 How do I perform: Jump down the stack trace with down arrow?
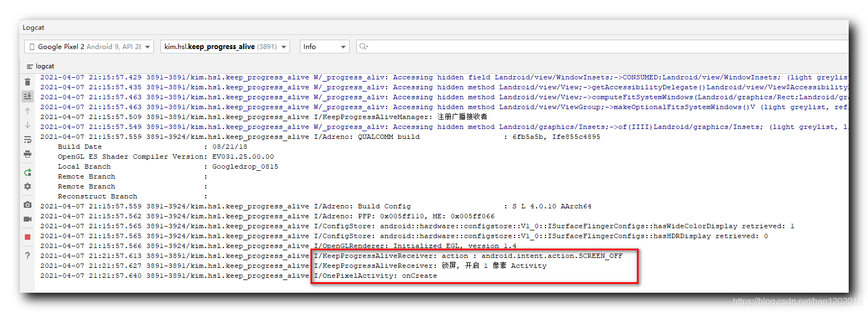tap(28, 125)
